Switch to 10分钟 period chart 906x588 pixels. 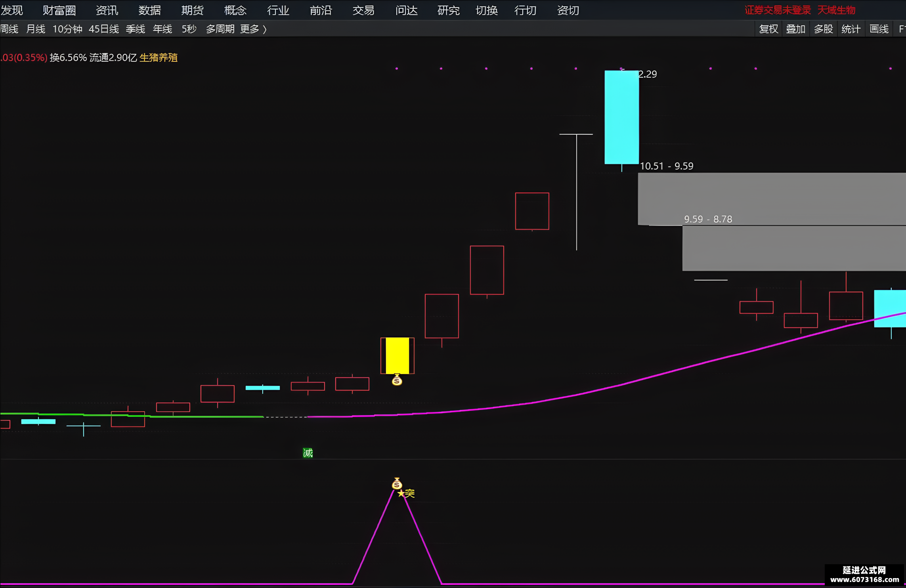click(x=67, y=29)
